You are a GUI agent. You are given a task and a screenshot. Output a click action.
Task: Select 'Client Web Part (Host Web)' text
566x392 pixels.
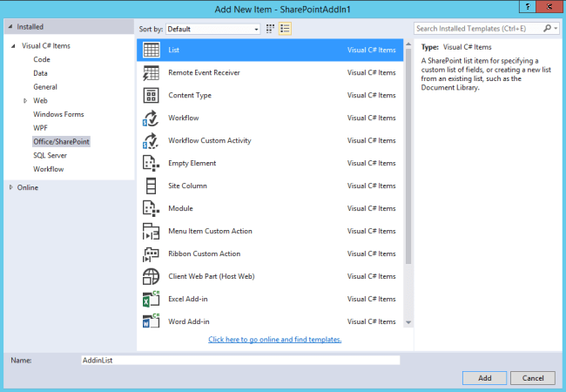tap(212, 276)
